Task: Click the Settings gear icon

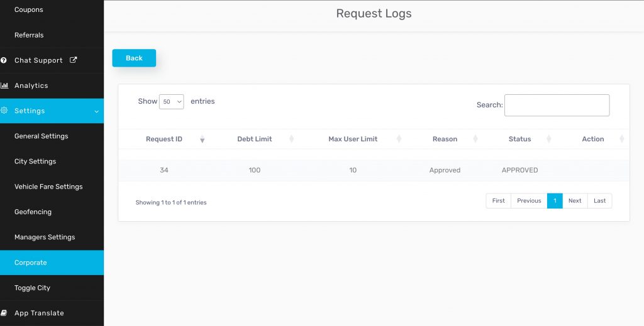Action: (x=4, y=111)
